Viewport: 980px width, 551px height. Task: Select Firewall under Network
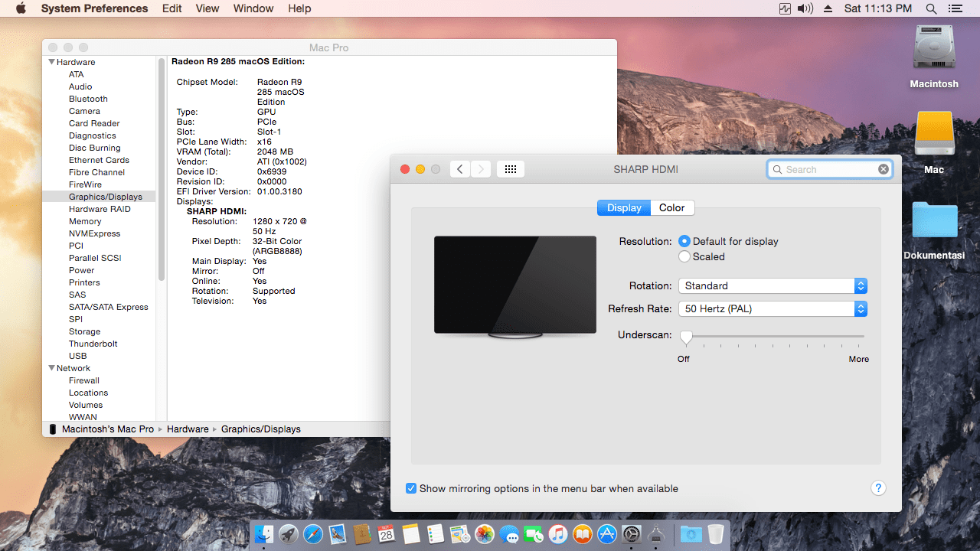pyautogui.click(x=84, y=380)
